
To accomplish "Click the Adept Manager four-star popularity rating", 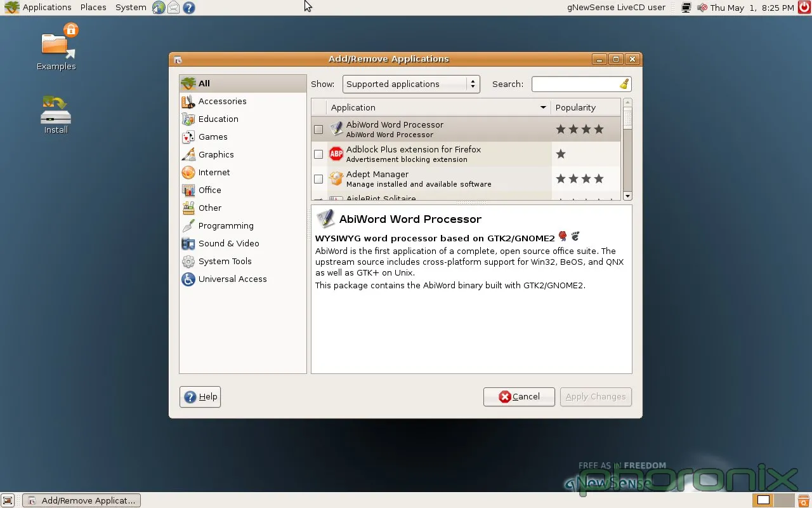I will pyautogui.click(x=579, y=179).
